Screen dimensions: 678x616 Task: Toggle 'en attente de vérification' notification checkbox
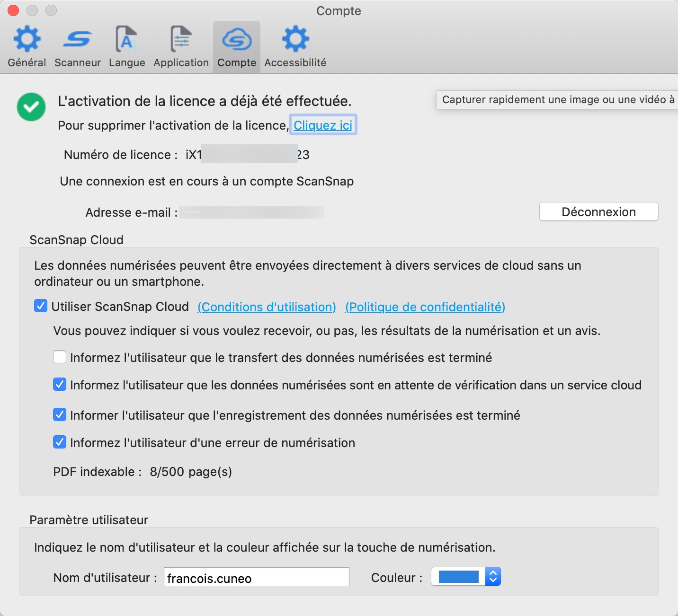point(60,384)
